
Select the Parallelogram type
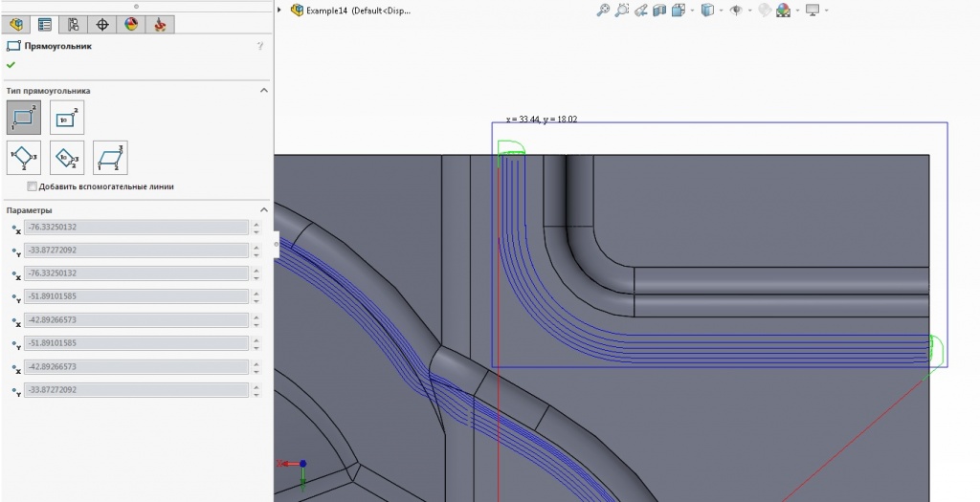(110, 158)
